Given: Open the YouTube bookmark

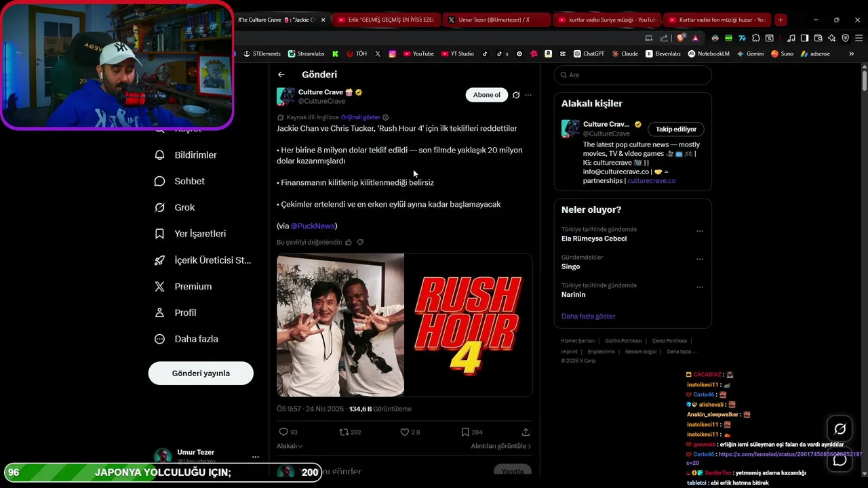Looking at the screenshot, I should (x=418, y=54).
